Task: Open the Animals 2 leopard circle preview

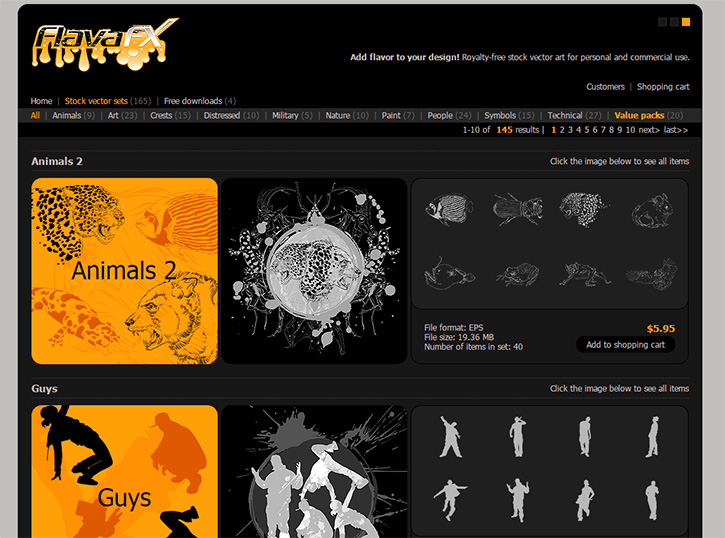Action: coord(314,271)
